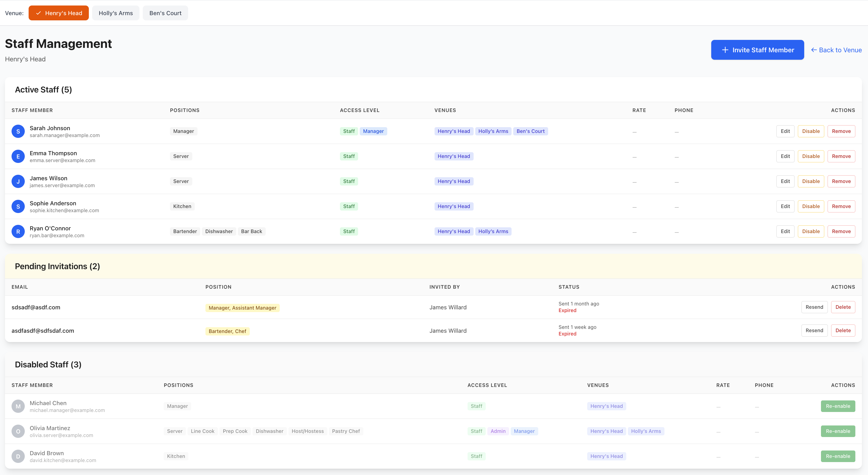The width and height of the screenshot is (868, 475).
Task: Click Ryan O'Connor's R avatar icon
Action: (18, 232)
